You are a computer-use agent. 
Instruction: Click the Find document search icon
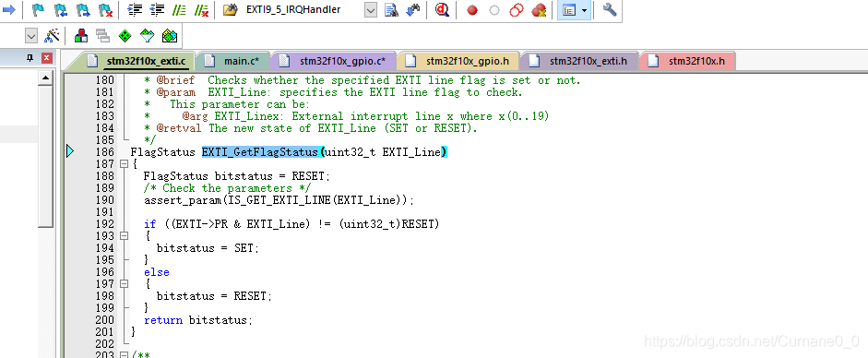pyautogui.click(x=391, y=9)
